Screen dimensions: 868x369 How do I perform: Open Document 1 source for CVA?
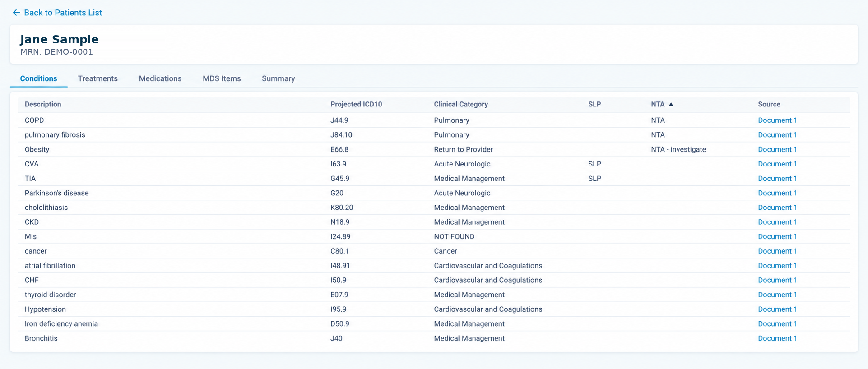tap(777, 164)
